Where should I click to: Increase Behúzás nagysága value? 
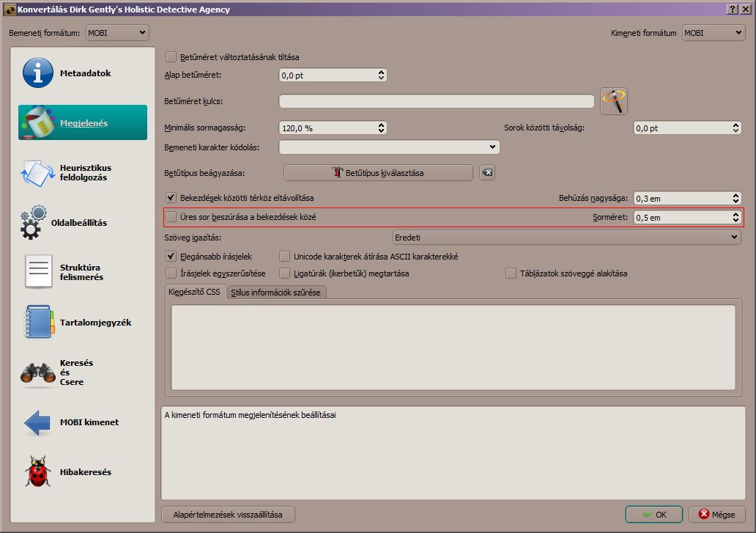735,195
